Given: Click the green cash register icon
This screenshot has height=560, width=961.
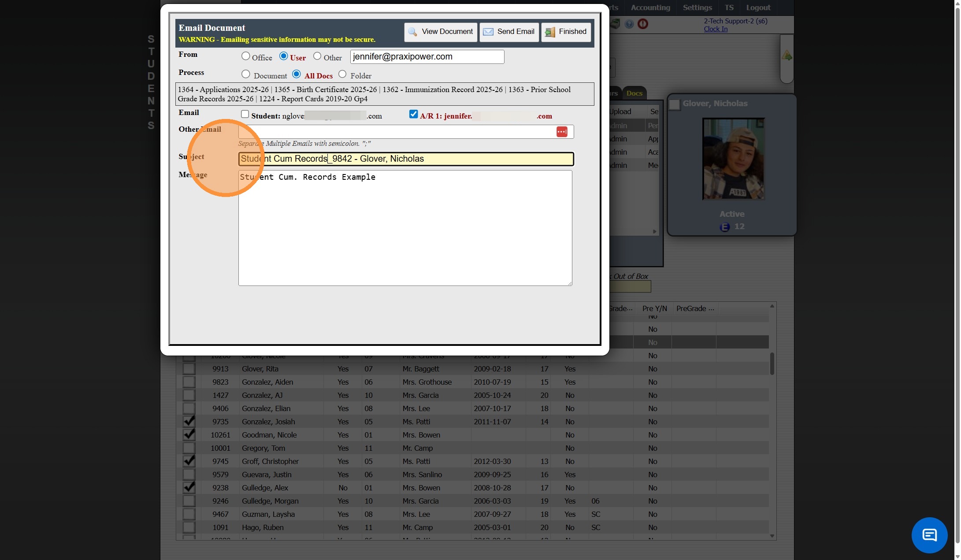Looking at the screenshot, I should click(616, 24).
